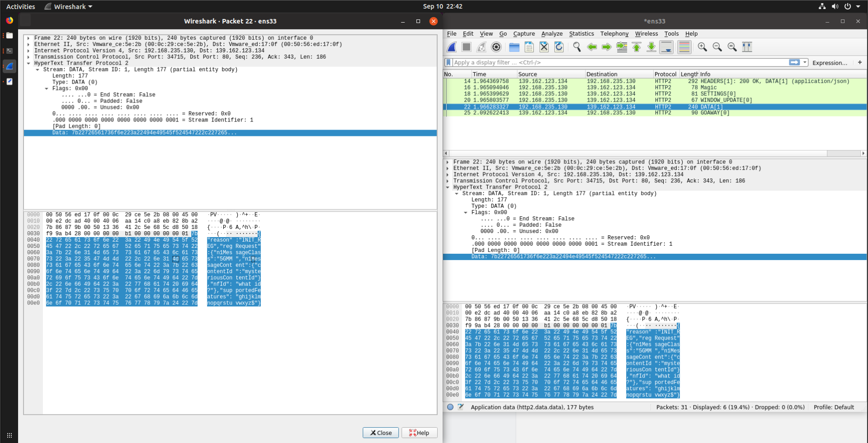This screenshot has height=443, width=868.
Task: Select packet 14 HEADERS 200 OK row
Action: click(655, 81)
